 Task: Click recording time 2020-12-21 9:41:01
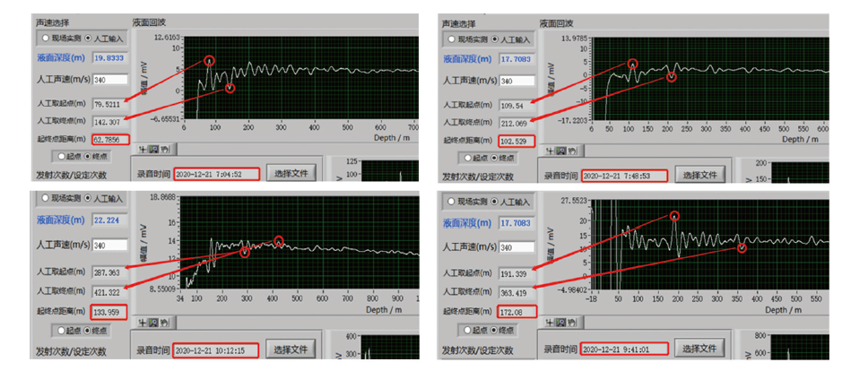coord(625,349)
